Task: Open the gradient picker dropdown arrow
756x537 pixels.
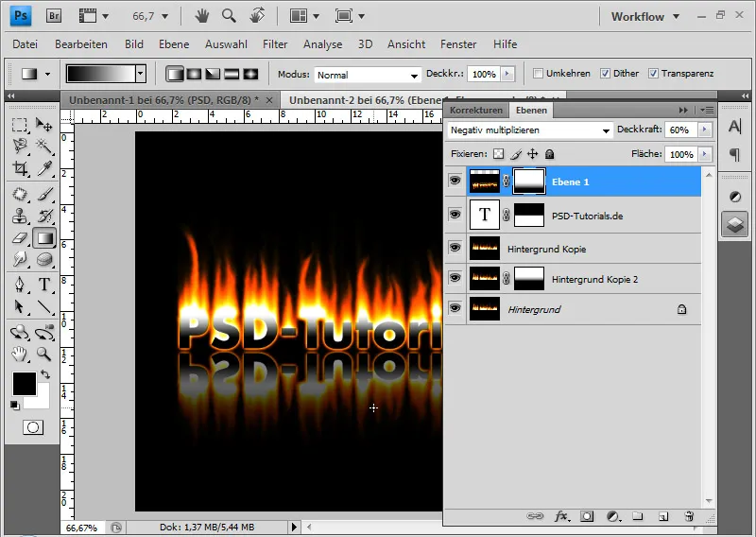Action: (x=141, y=74)
